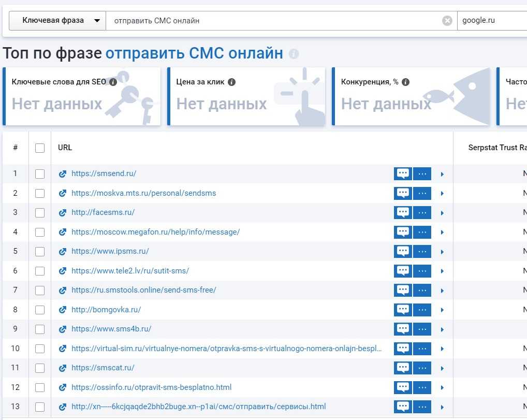Tick the checkbox for row 12 ossinfo.ru
Image resolution: width=527 pixels, height=420 pixels.
tap(40, 387)
